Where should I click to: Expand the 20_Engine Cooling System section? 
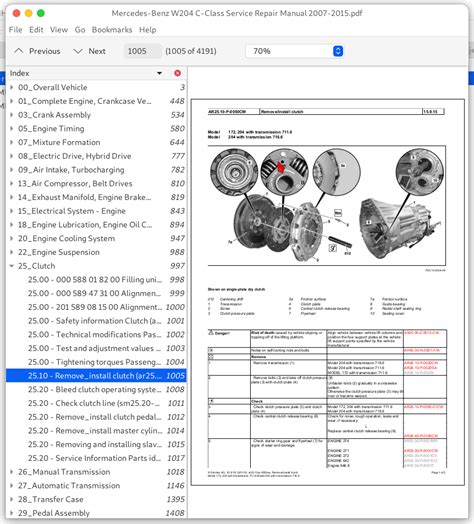point(12,238)
